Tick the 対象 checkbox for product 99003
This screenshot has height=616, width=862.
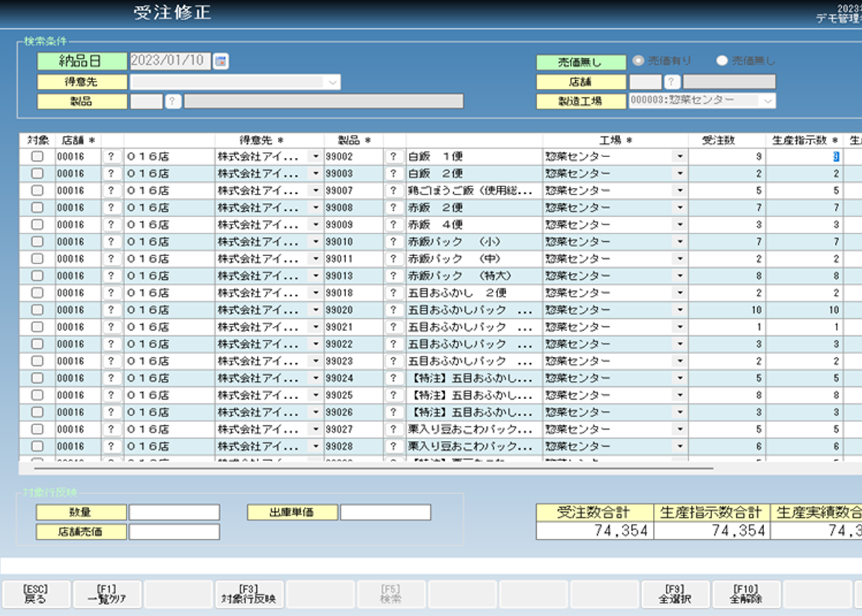37,174
